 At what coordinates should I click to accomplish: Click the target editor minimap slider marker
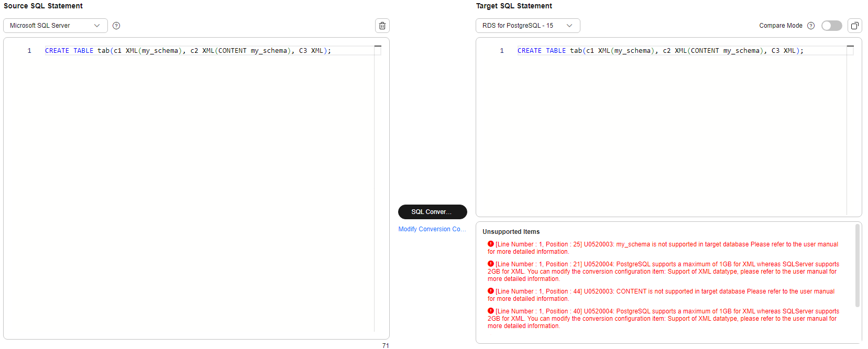tap(850, 47)
